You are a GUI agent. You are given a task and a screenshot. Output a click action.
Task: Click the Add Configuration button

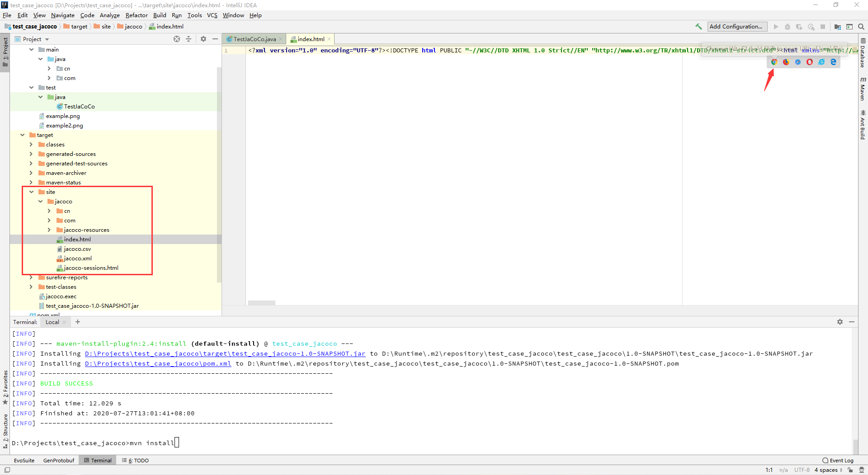click(x=737, y=27)
